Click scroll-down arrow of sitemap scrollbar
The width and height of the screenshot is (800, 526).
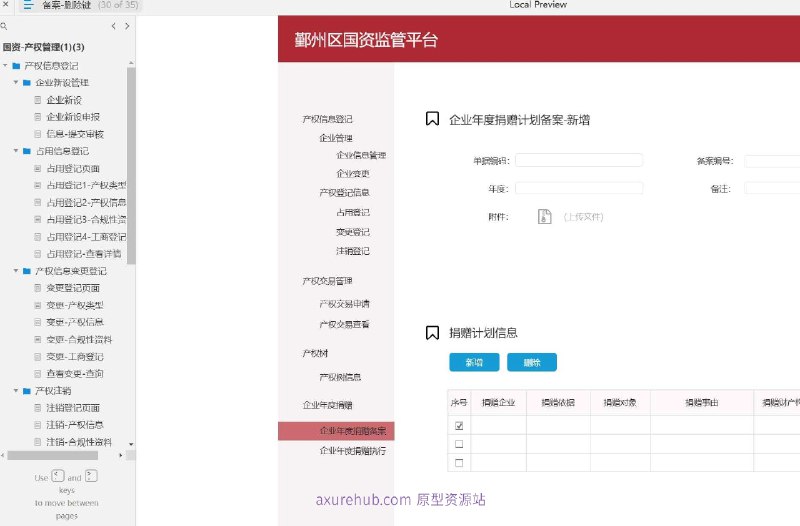click(x=131, y=444)
